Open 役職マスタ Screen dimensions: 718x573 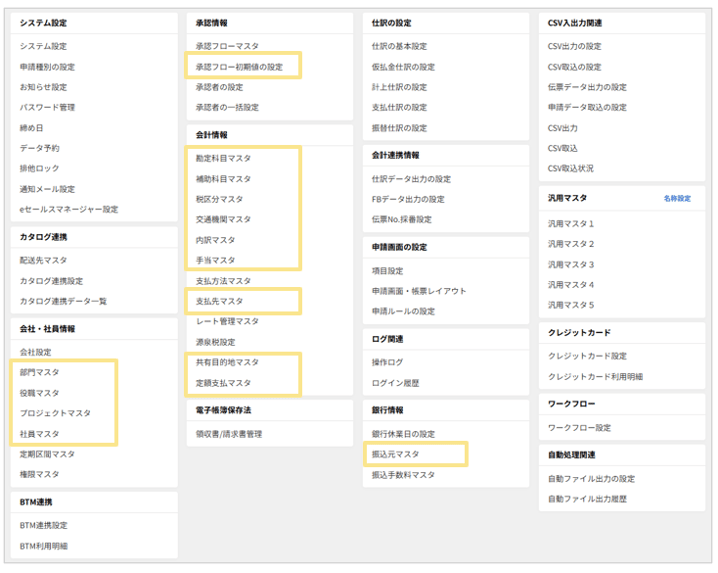tap(39, 393)
